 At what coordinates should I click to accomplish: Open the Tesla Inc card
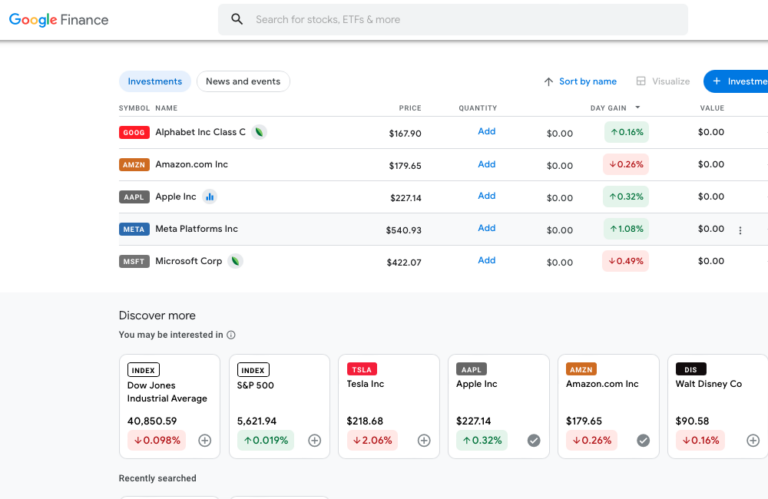coord(389,406)
